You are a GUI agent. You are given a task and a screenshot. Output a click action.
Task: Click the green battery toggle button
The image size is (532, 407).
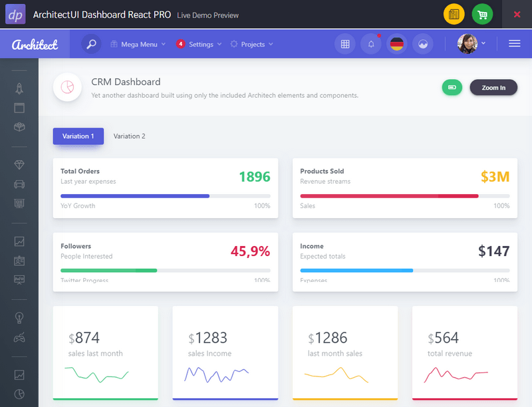point(452,87)
